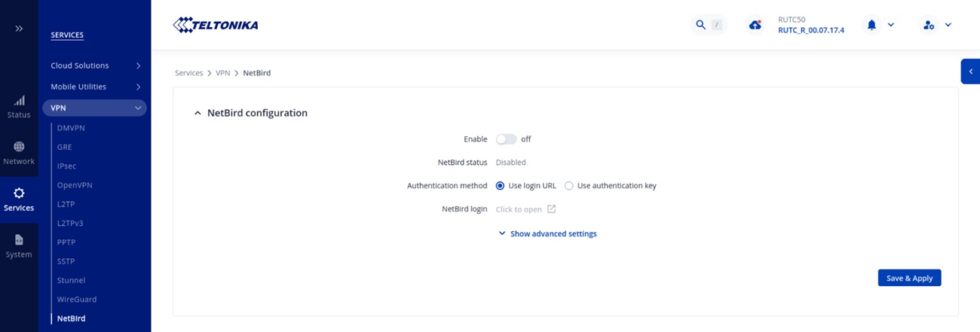Click the Save & Apply button

click(x=909, y=278)
